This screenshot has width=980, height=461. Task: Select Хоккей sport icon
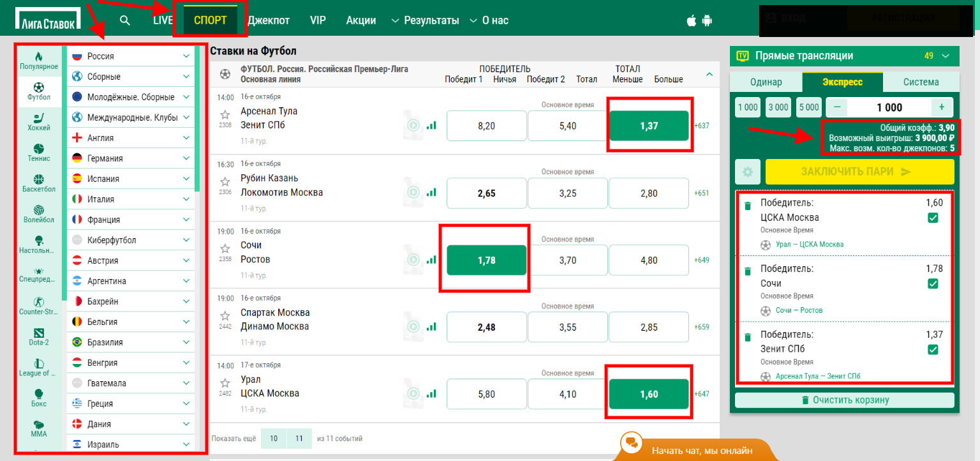(39, 118)
